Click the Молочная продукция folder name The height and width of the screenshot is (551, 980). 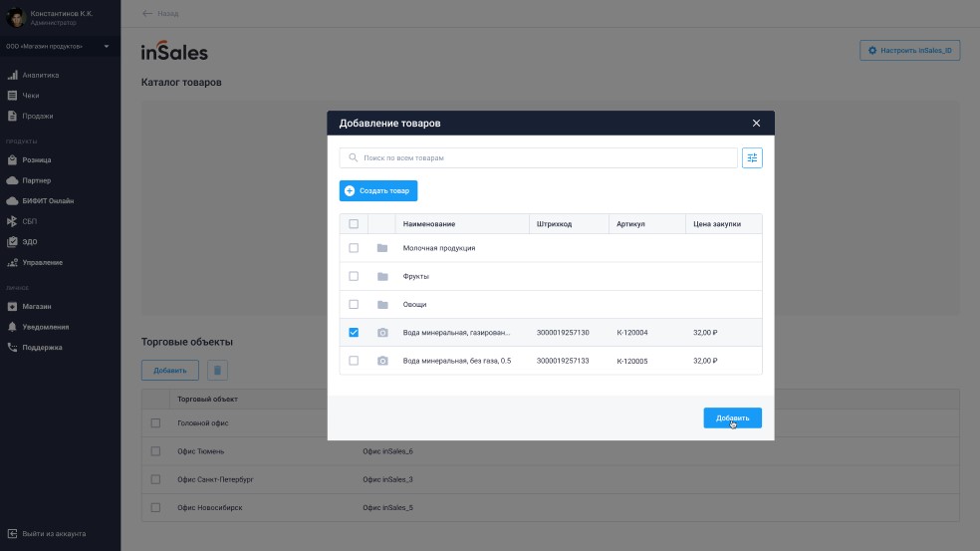[439, 248]
